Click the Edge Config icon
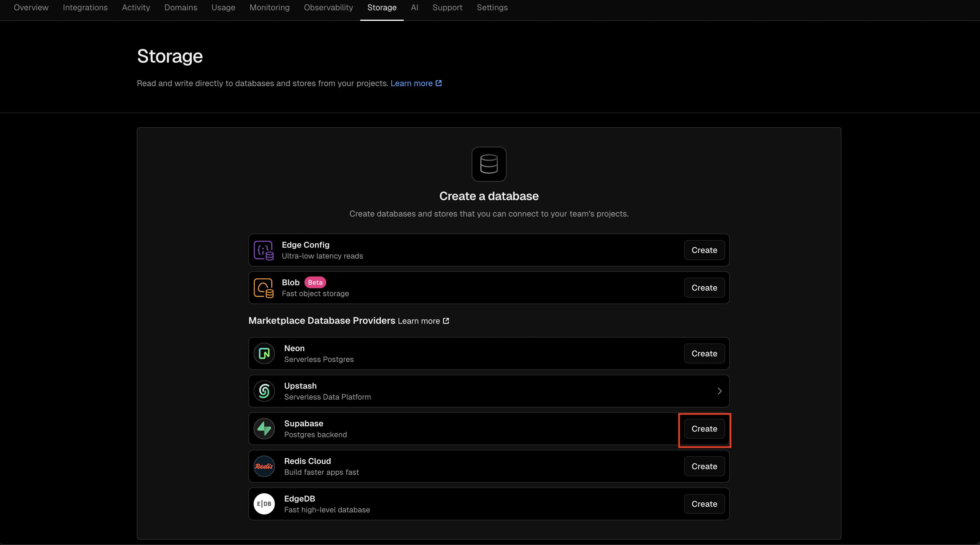 (x=264, y=250)
